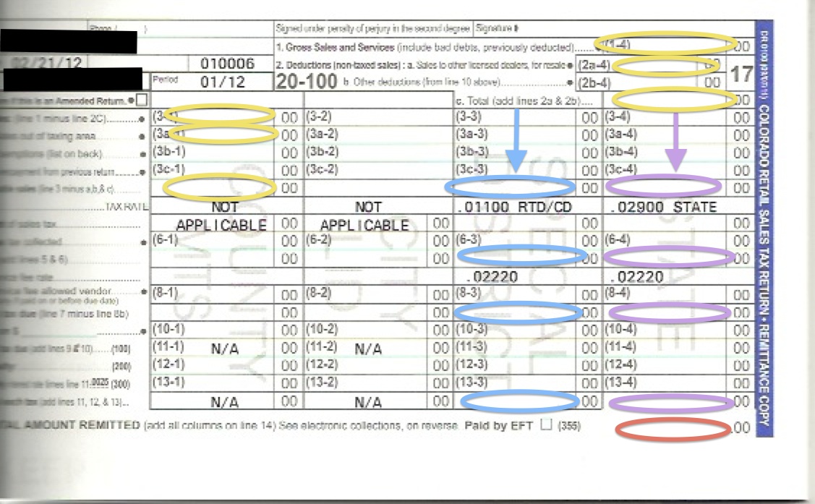Select the (10-4) field

click(665, 330)
